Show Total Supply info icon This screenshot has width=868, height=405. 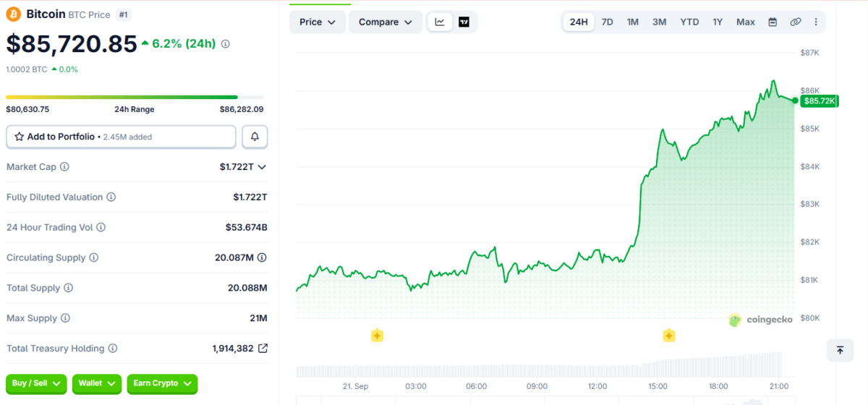pyautogui.click(x=69, y=289)
